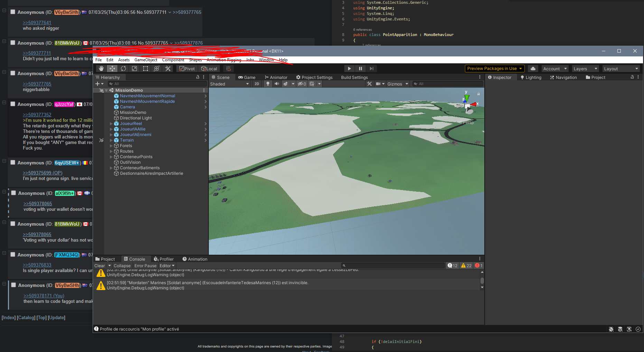Open the Console panel three-dot menu
Image resolution: width=644 pixels, height=352 pixels.
point(480,259)
